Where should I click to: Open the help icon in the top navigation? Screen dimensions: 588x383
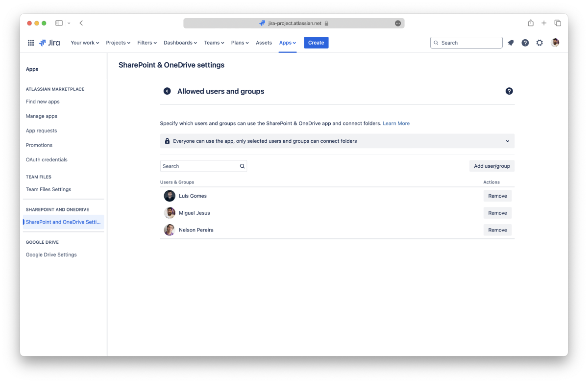coord(525,43)
